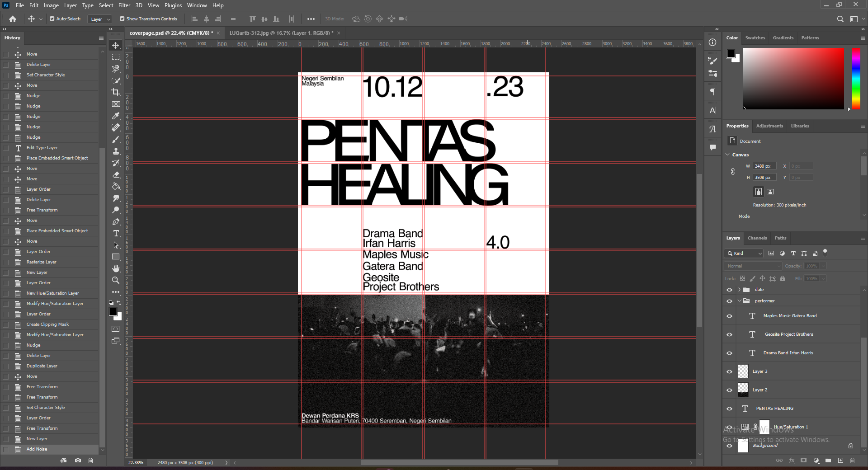
Task: Select the Hand tool
Action: click(x=116, y=268)
